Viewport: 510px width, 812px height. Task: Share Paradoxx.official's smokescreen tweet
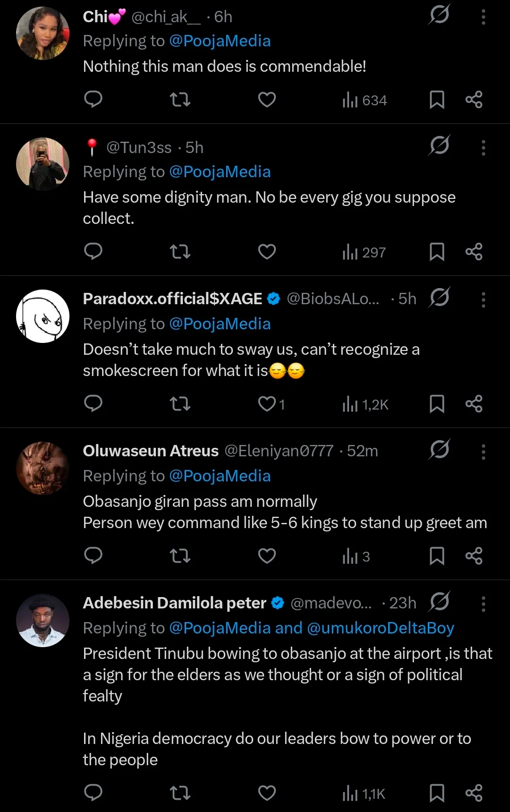[x=474, y=404]
